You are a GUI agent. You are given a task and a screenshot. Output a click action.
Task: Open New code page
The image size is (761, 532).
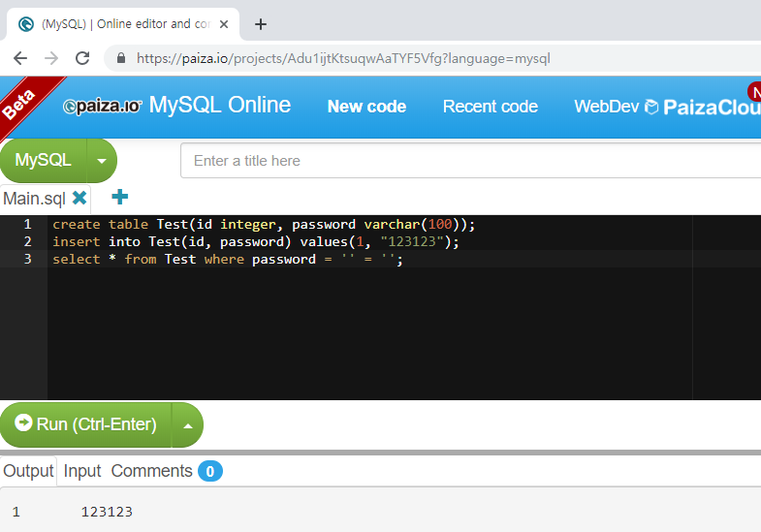pyautogui.click(x=366, y=107)
